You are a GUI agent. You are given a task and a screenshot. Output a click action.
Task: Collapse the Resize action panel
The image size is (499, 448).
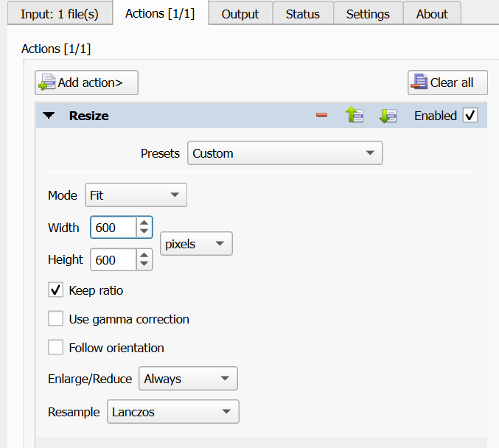point(49,116)
